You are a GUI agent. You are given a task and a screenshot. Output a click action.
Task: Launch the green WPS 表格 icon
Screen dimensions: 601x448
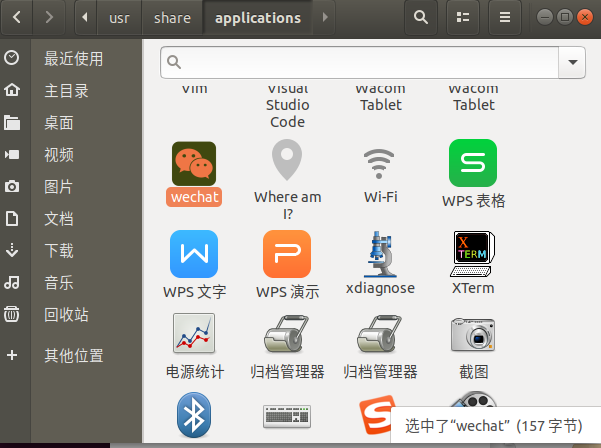pyautogui.click(x=473, y=163)
